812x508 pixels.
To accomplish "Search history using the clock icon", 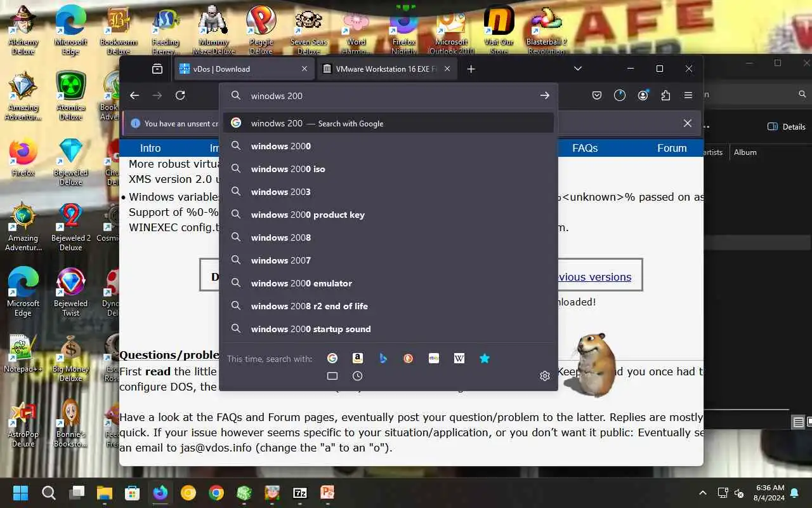I will click(358, 376).
